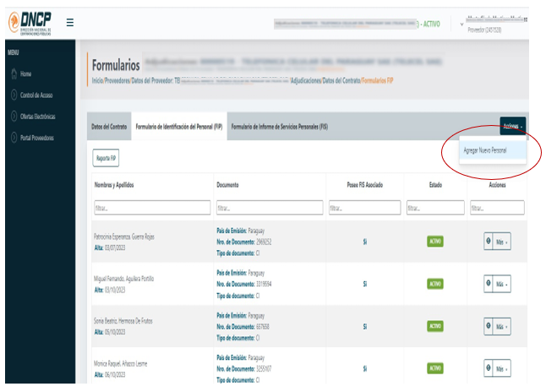The image size is (546, 392).
Task: Click name Miguel Fernando Aguilera Portillo
Action: point(123,279)
